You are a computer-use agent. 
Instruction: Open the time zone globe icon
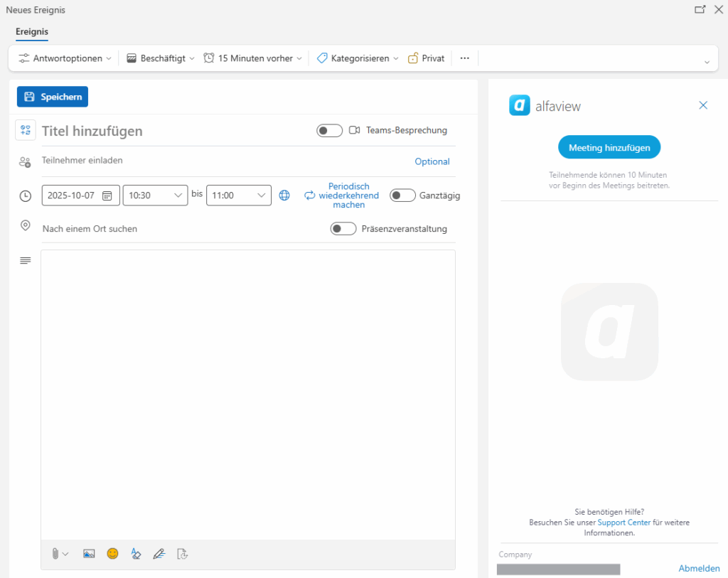(x=284, y=196)
